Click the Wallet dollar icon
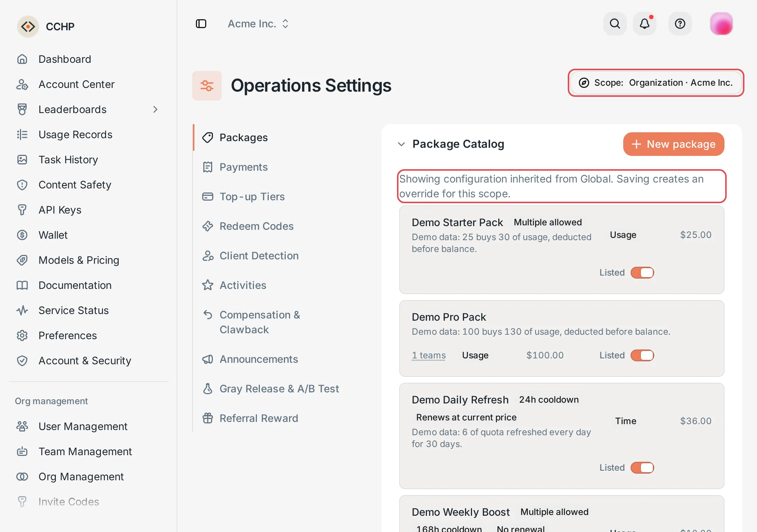Viewport: 757px width, 532px height. click(x=22, y=235)
